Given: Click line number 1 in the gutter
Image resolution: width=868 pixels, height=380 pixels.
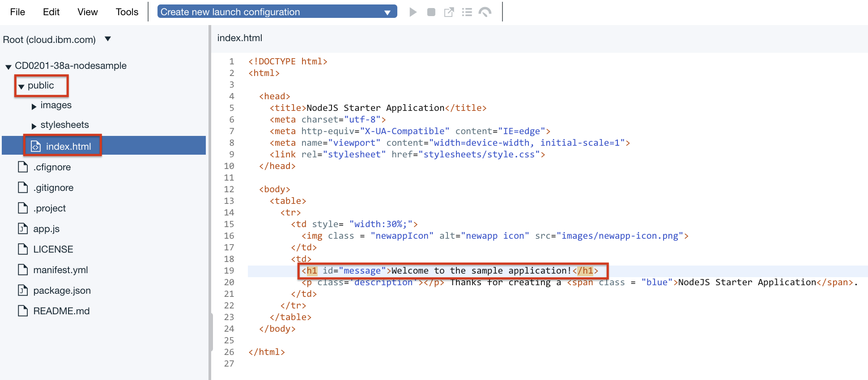Looking at the screenshot, I should pos(232,61).
